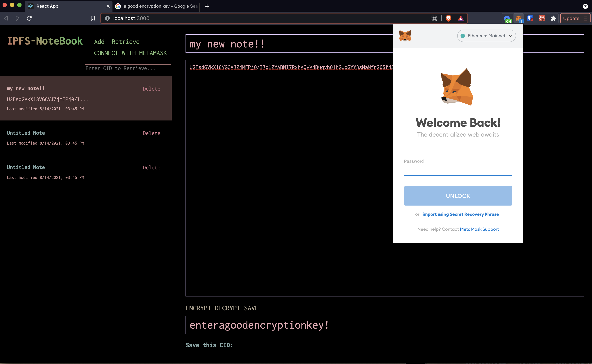Open the Extensions puzzle piece menu
The image size is (592, 364).
(x=553, y=18)
